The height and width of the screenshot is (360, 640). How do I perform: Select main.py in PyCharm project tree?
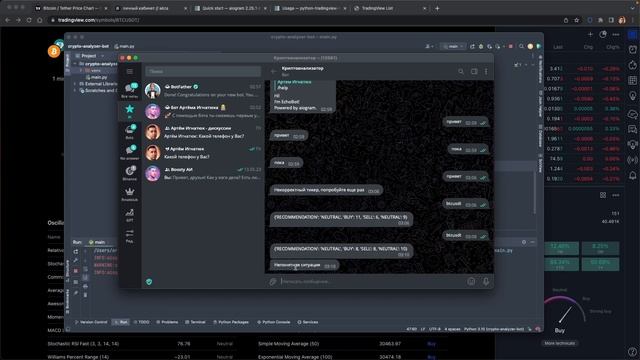click(97, 77)
